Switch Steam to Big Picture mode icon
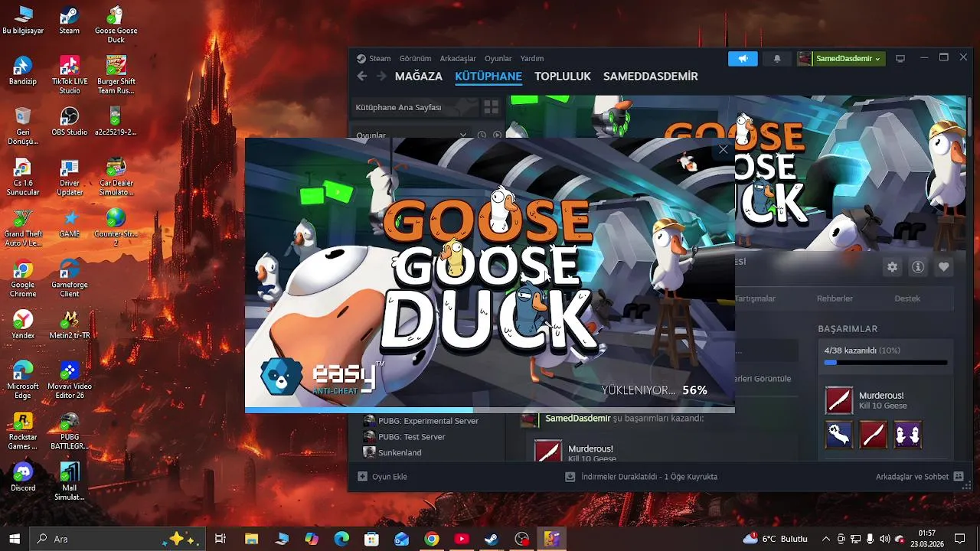 click(x=900, y=58)
